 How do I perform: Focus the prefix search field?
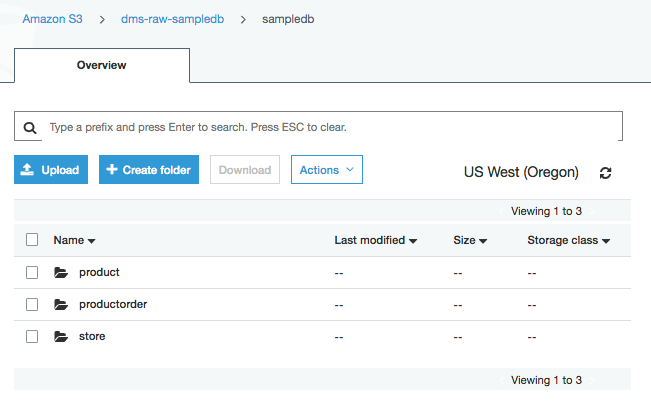[330, 128]
